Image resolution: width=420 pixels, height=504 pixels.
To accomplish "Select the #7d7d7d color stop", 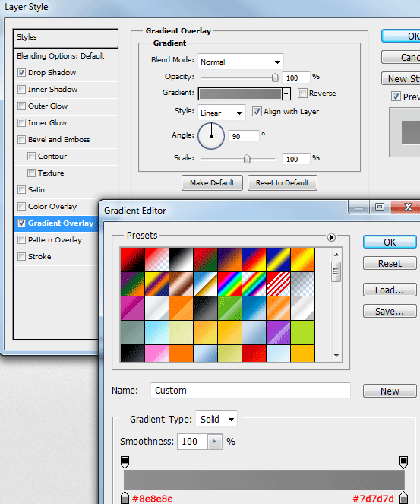I will point(403,498).
